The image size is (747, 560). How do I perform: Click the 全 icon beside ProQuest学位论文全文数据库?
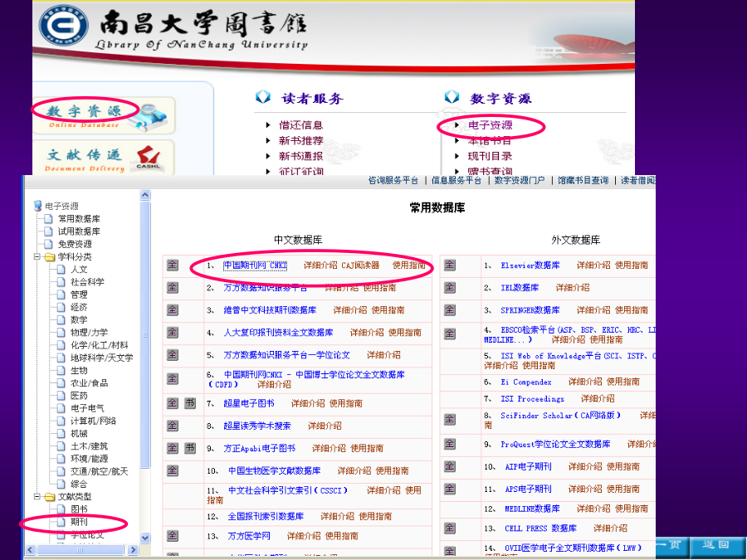(x=450, y=444)
